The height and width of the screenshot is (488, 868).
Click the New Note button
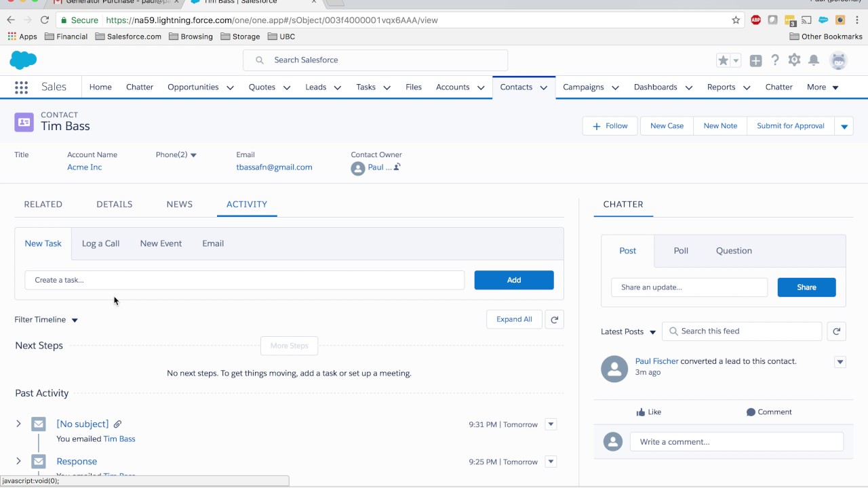pos(720,126)
